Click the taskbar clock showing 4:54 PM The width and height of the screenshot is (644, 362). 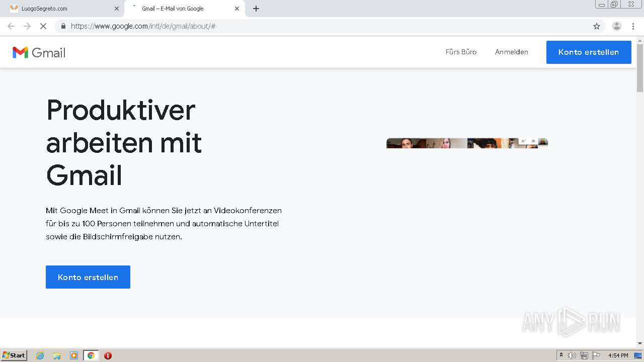[x=618, y=355]
